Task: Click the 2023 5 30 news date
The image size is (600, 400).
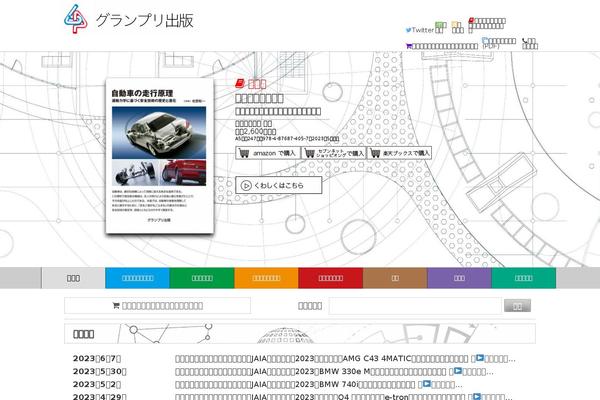Action: pyautogui.click(x=99, y=371)
